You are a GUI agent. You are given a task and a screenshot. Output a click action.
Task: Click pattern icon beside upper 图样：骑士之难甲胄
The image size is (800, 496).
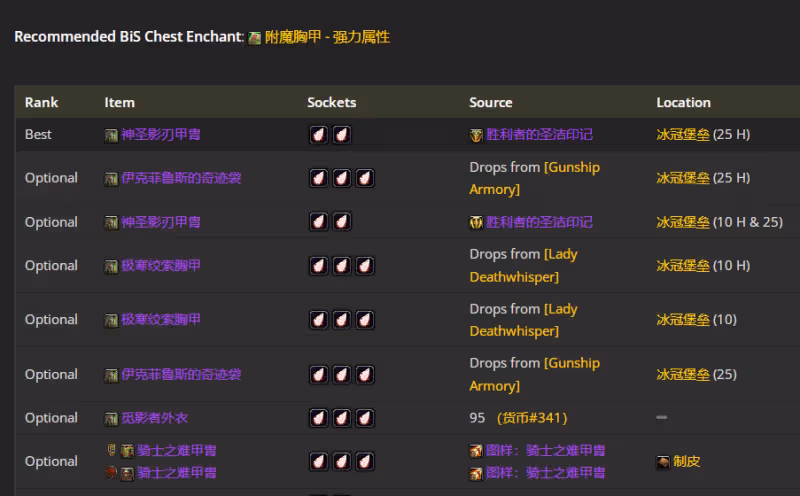coord(476,451)
